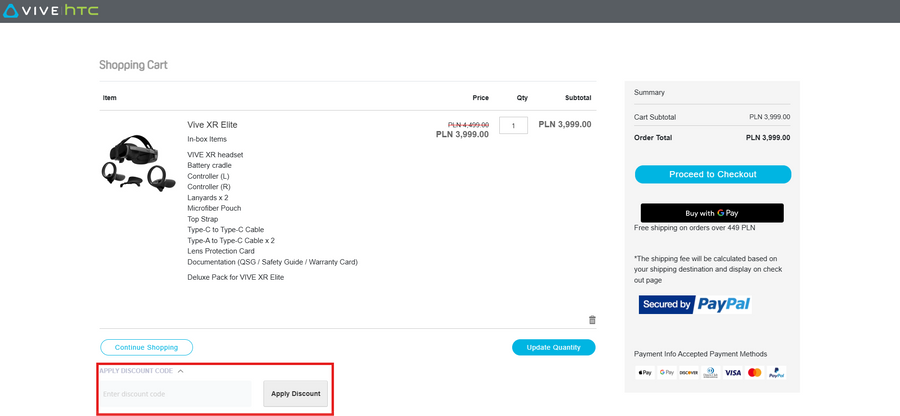Open the Vive XR Elite product title link
Screen dimensions: 900x416
point(212,125)
